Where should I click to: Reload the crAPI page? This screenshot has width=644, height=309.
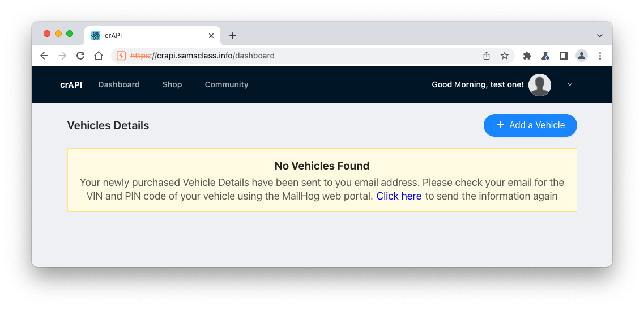80,56
